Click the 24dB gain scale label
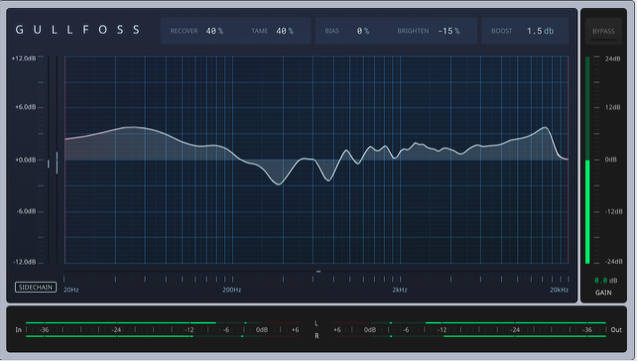Image resolution: width=637 pixels, height=361 pixels. (x=612, y=59)
